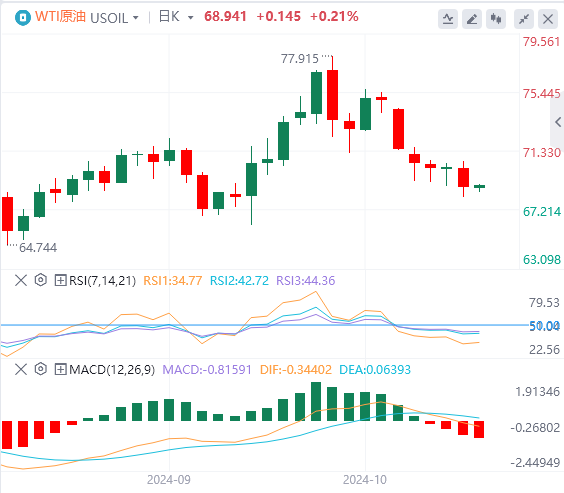
Task: Click the +0.21% percent change
Action: [334, 17]
